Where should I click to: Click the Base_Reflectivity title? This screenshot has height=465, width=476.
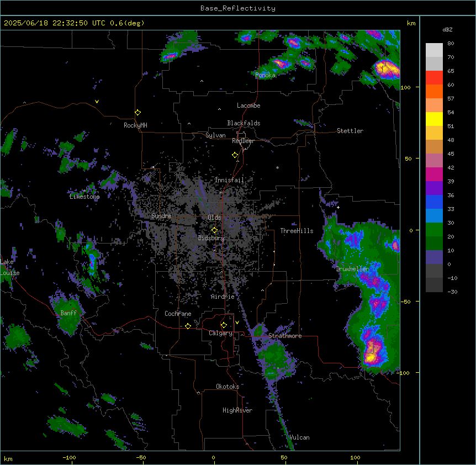[x=238, y=8]
